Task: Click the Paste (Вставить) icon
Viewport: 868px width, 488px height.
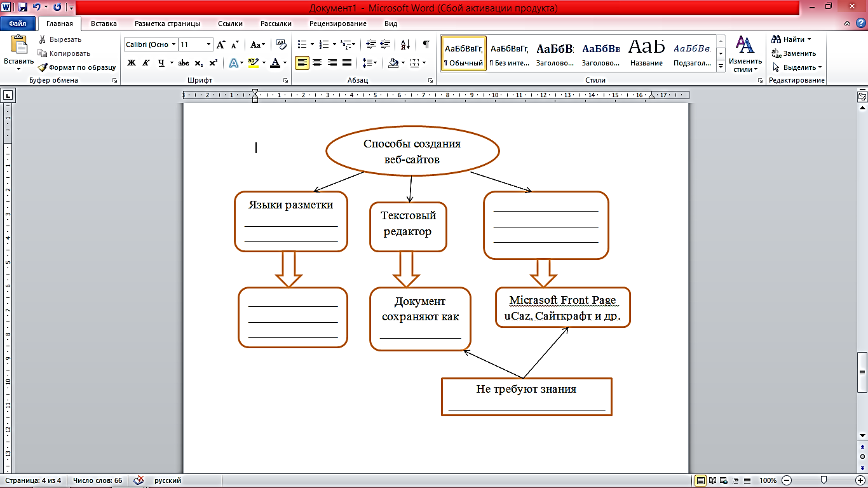Action: point(19,45)
